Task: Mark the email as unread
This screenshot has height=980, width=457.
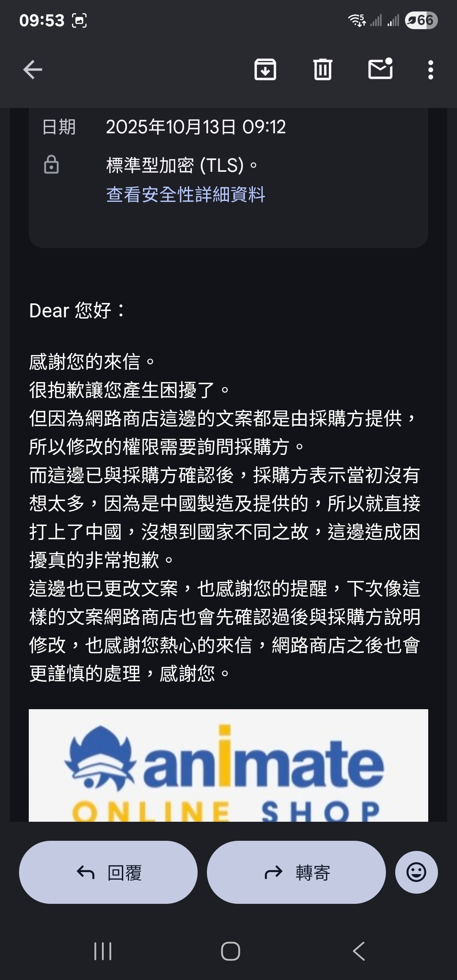Action: pos(380,69)
